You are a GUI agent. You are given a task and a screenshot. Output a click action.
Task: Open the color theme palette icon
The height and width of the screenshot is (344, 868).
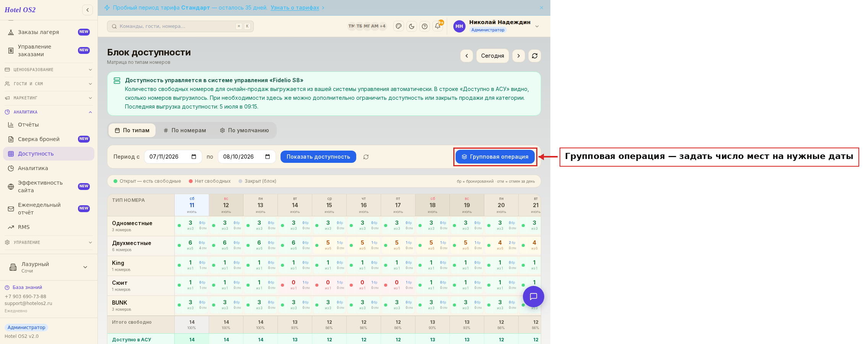[399, 26]
